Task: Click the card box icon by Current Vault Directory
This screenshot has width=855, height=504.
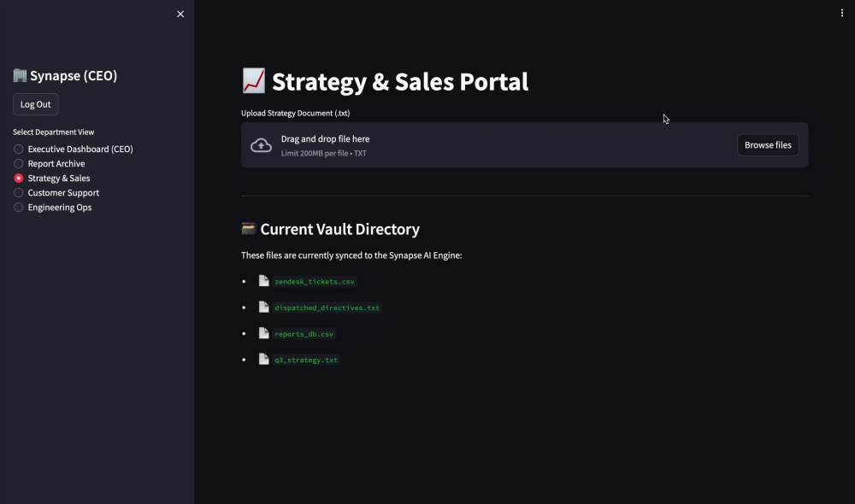Action: click(x=249, y=228)
